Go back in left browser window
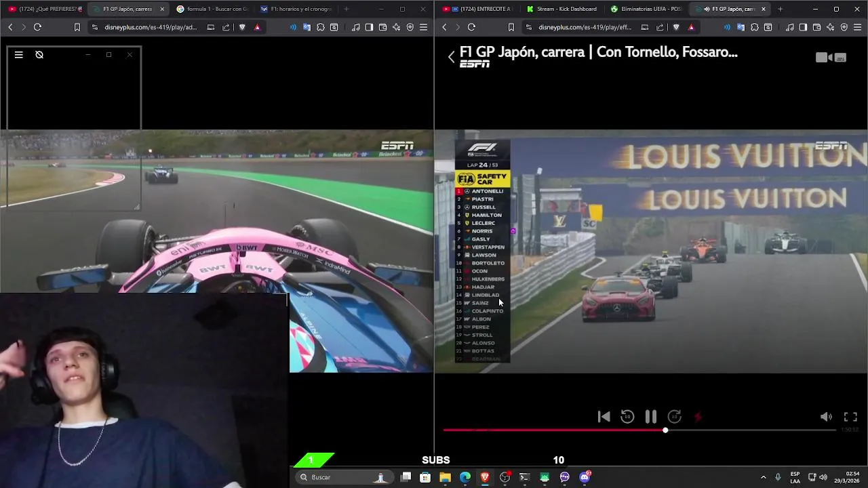 pyautogui.click(x=10, y=27)
